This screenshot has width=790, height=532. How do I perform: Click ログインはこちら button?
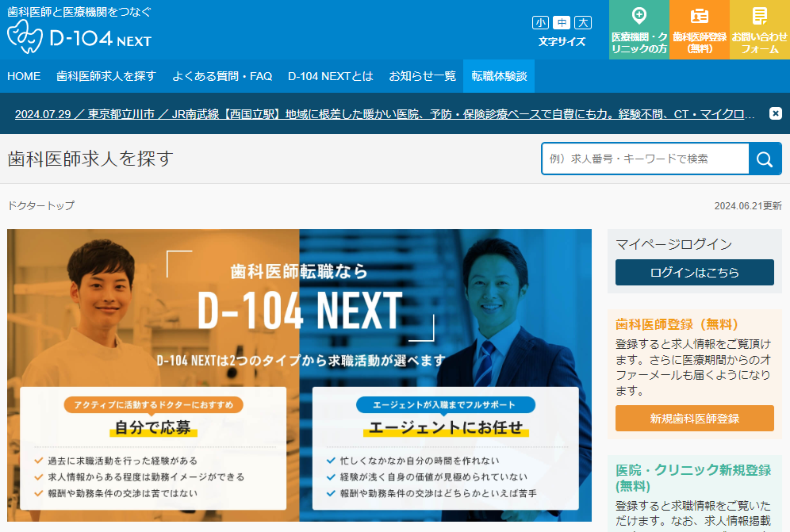coord(694,273)
